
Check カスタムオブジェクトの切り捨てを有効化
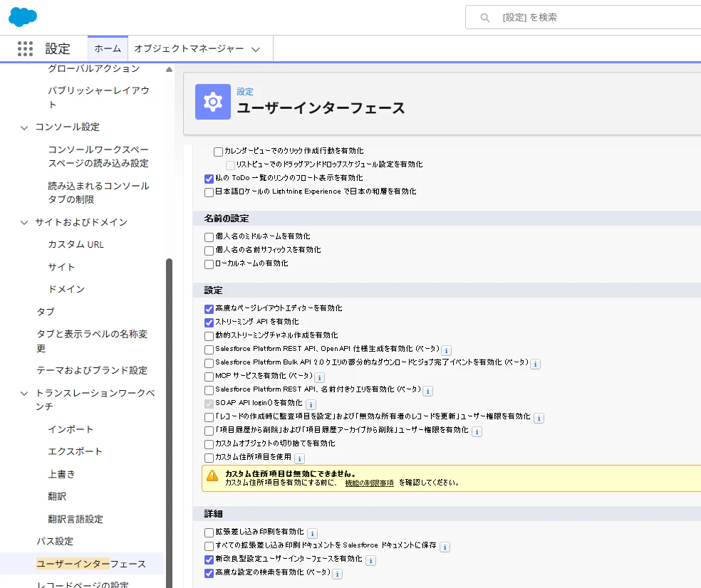[x=209, y=445]
